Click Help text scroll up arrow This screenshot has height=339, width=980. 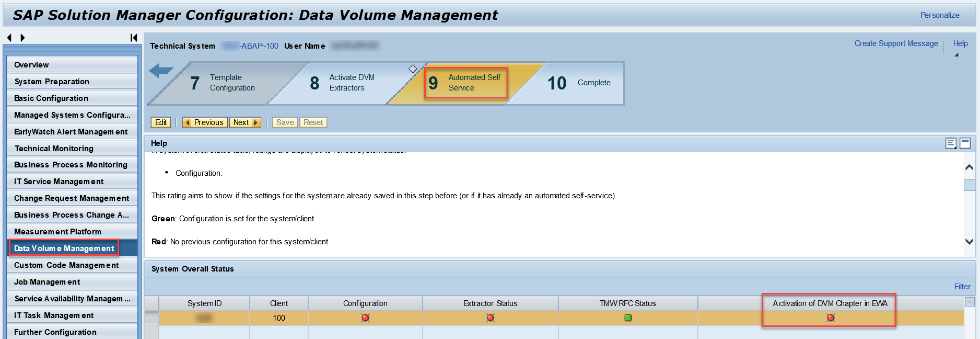pyautogui.click(x=969, y=167)
